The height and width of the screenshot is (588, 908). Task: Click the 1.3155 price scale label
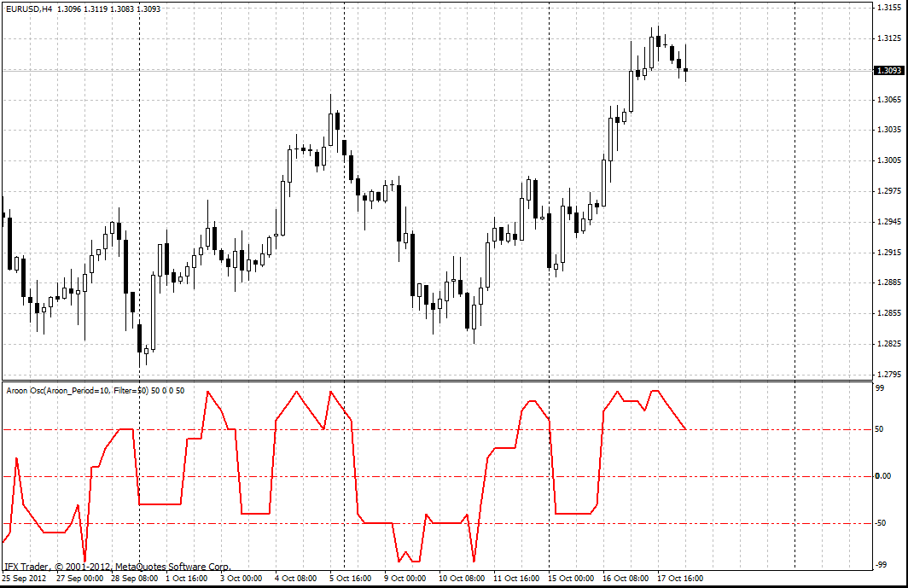pyautogui.click(x=888, y=8)
